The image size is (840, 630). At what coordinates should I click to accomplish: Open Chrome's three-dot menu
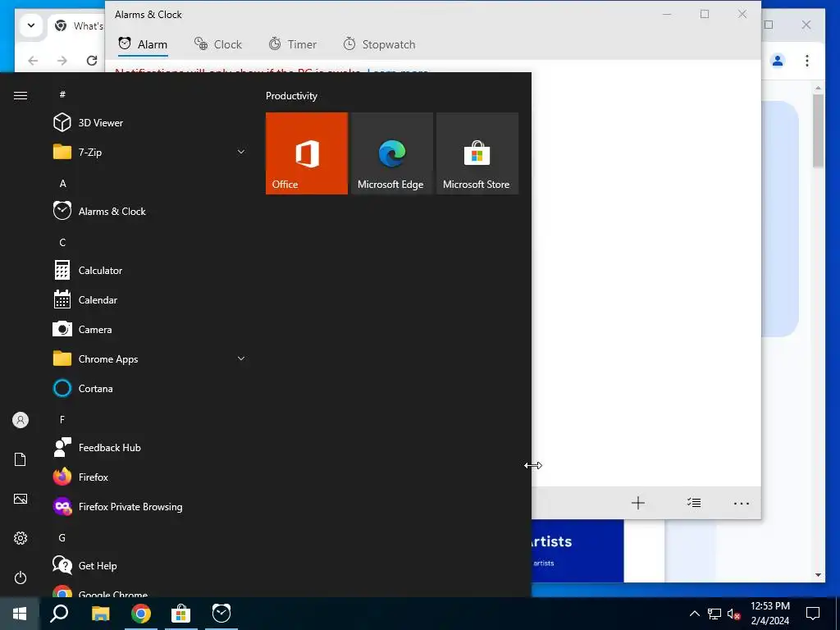(807, 61)
